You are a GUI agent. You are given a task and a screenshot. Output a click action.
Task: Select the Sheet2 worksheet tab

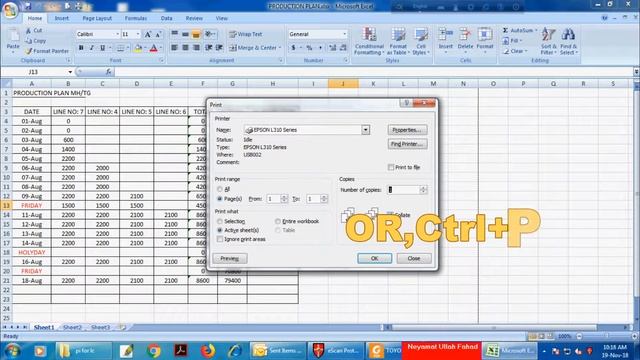pos(72,327)
